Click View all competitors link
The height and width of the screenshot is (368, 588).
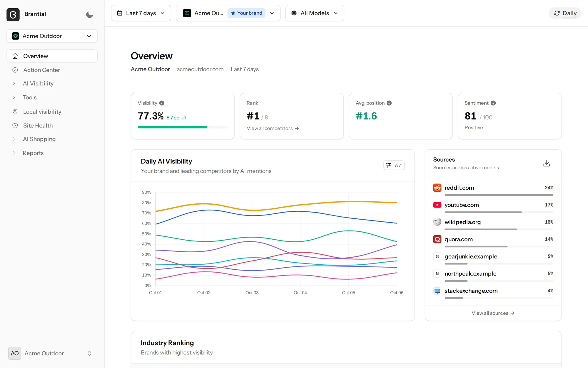tap(273, 128)
